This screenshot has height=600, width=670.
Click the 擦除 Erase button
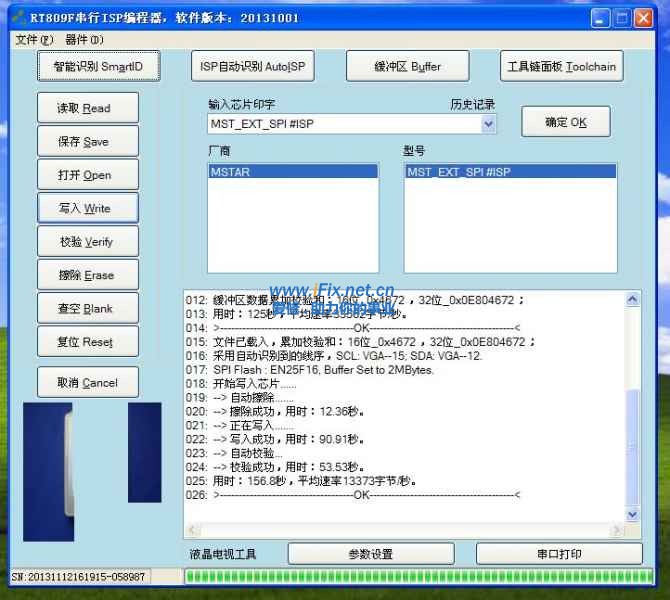point(88,275)
